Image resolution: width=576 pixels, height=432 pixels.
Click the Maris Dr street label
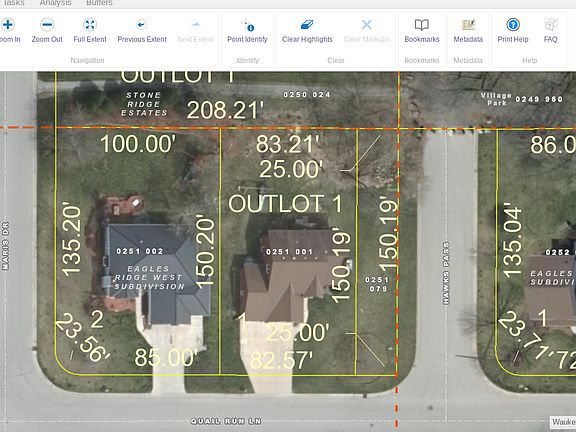[5, 246]
